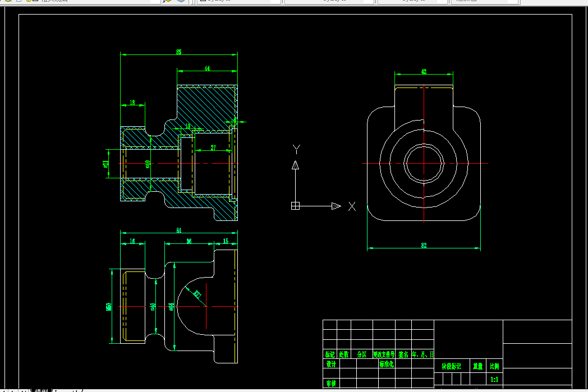The height and width of the screenshot is (392, 588).
Task: Select the 85 overall length dimension
Action: [179, 52]
